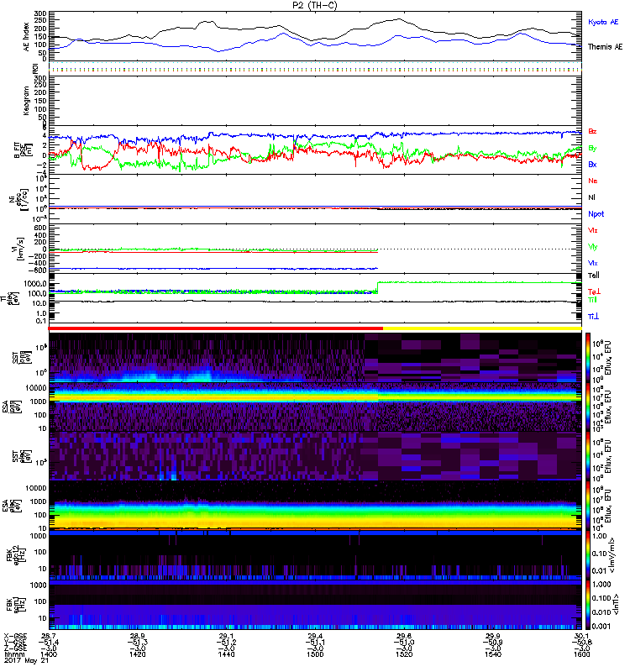This screenshot has width=630, height=672.
Task: Click the "1600" time tick label
Action: click(581, 654)
